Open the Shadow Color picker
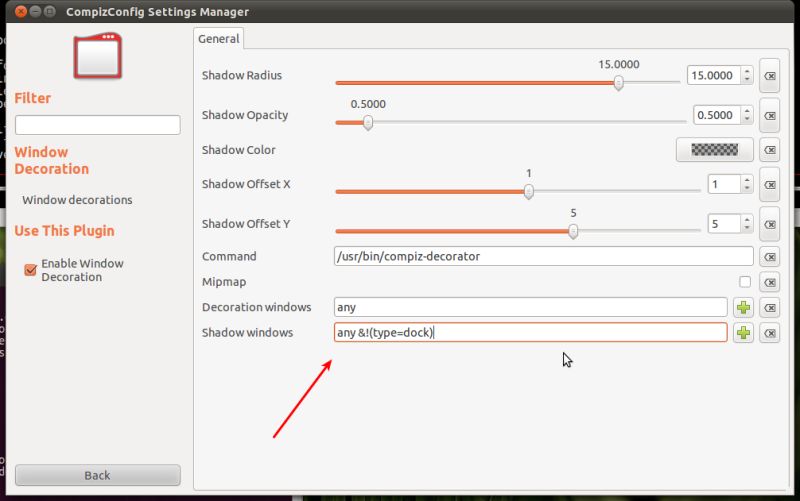The image size is (800, 501). tap(714, 149)
